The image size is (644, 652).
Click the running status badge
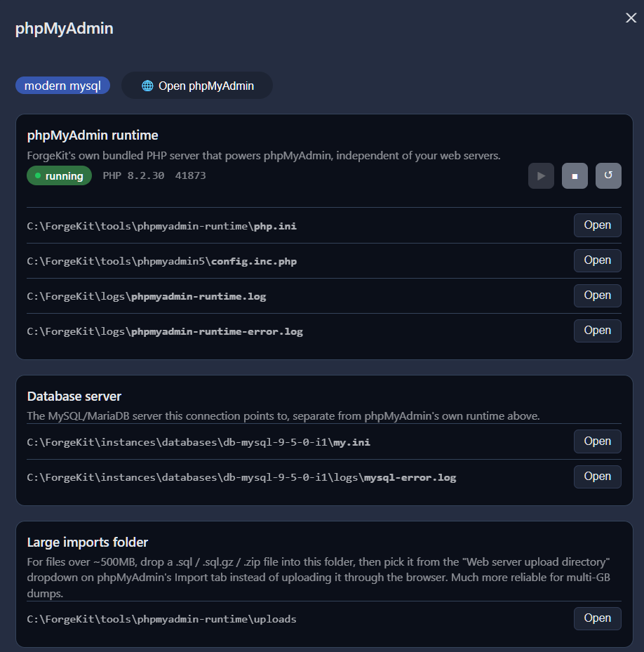[60, 176]
